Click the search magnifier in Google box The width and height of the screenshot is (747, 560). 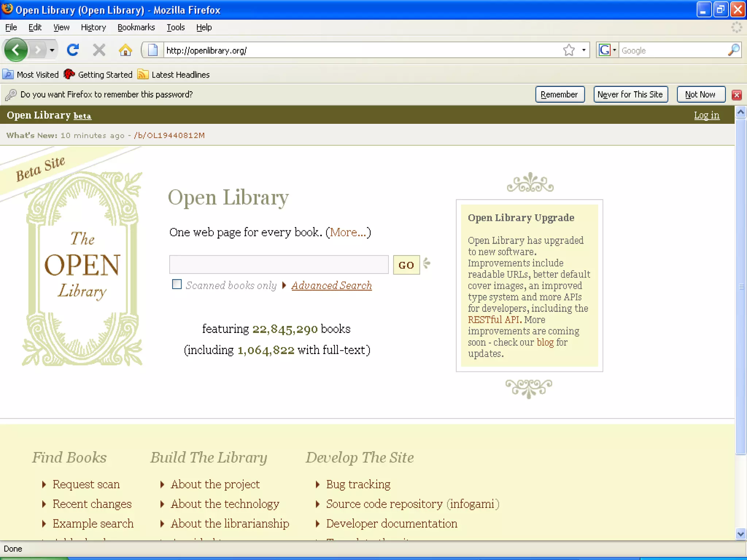click(x=733, y=50)
